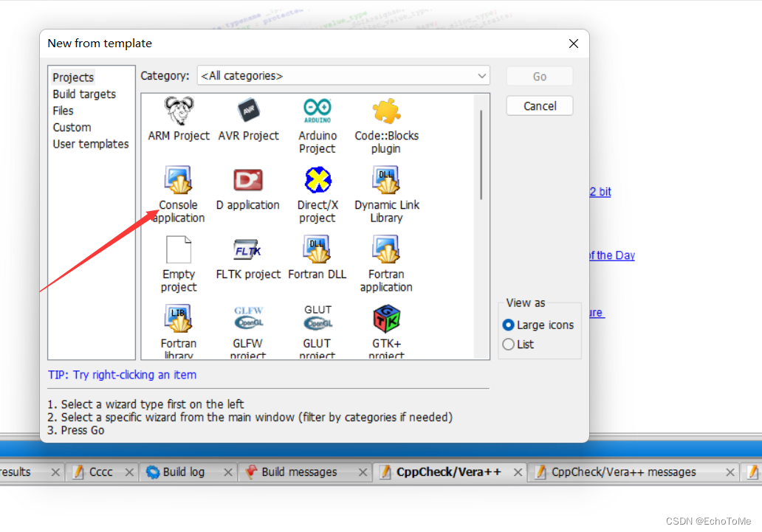
Task: Open the 'of the Day' link behind the dialog
Action: click(x=612, y=255)
